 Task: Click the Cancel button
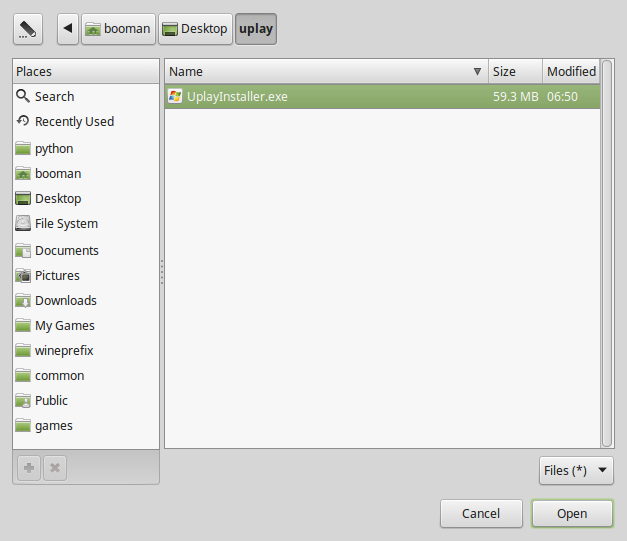tap(481, 513)
